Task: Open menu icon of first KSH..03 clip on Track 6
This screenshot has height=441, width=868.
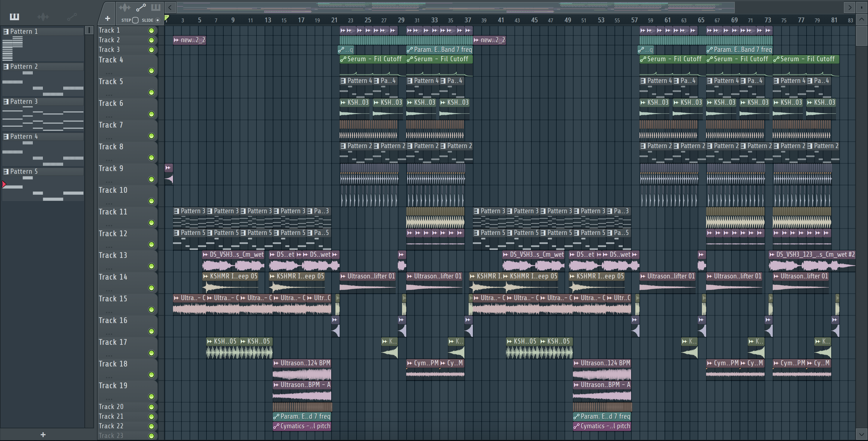Action: [x=343, y=103]
